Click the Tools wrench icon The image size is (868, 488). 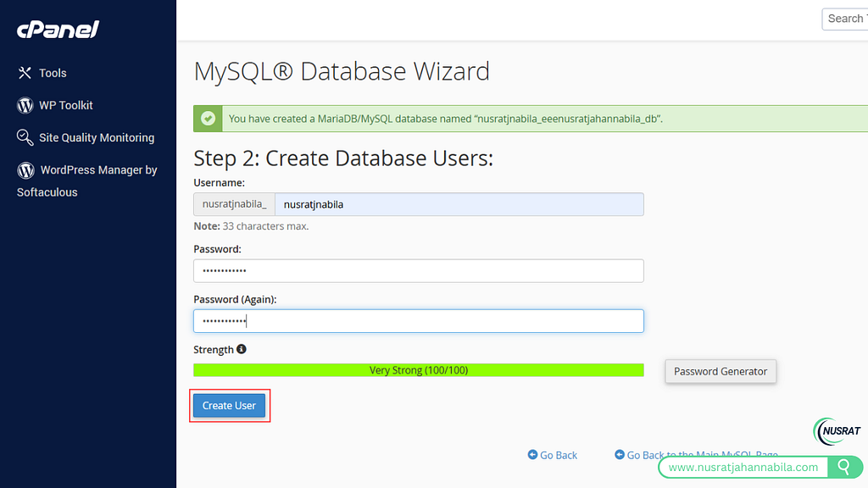tap(25, 73)
